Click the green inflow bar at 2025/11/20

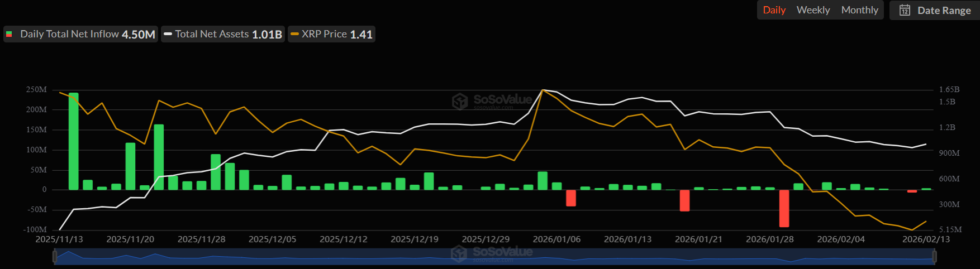point(130,166)
